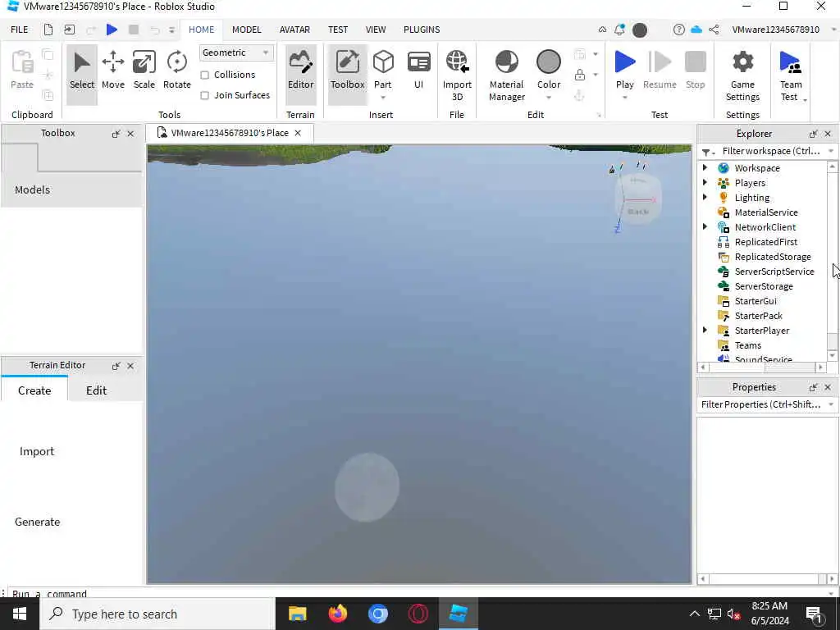Expand the Lighting tree node
The image size is (840, 630).
pyautogui.click(x=705, y=197)
